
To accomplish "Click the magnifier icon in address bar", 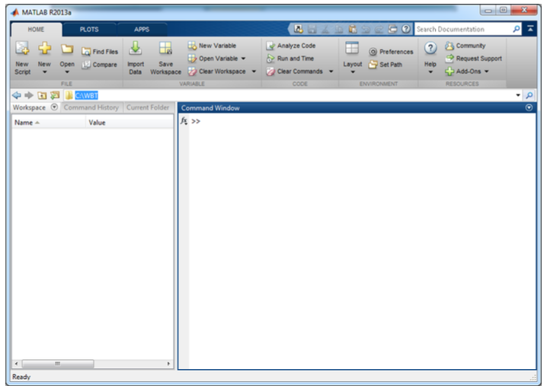I will pos(529,95).
